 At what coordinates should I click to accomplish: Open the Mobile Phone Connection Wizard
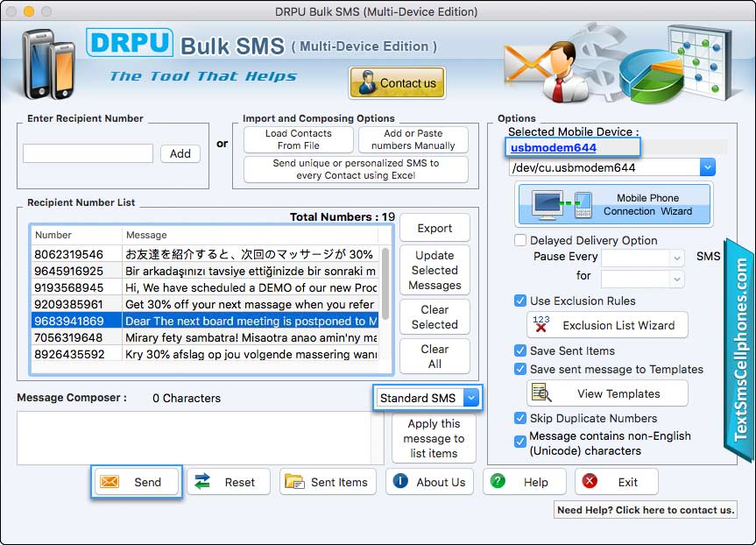point(614,204)
